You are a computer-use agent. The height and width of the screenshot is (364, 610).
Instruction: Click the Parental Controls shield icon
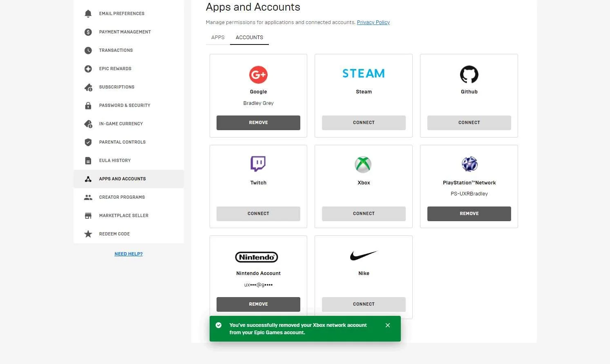click(88, 142)
